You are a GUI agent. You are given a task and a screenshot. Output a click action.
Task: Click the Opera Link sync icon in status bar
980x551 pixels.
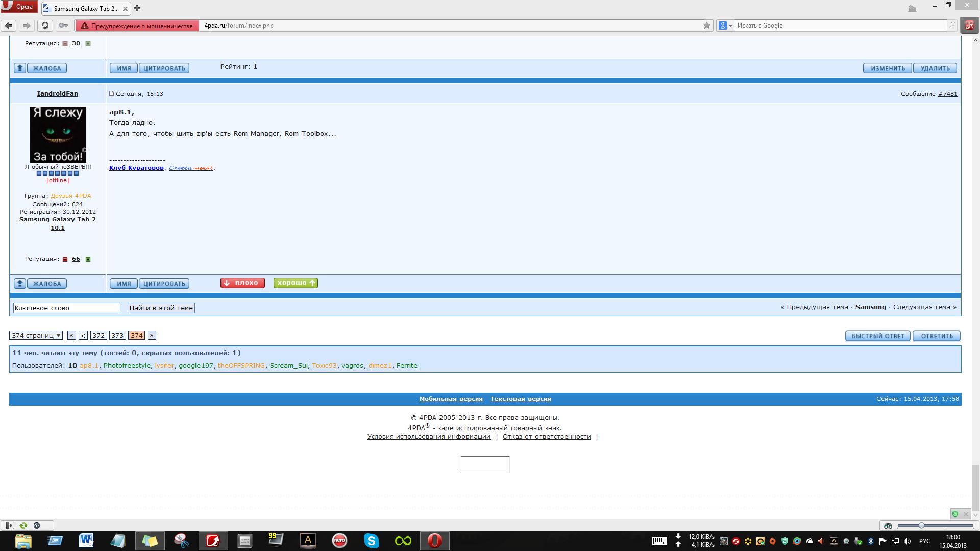click(x=23, y=525)
